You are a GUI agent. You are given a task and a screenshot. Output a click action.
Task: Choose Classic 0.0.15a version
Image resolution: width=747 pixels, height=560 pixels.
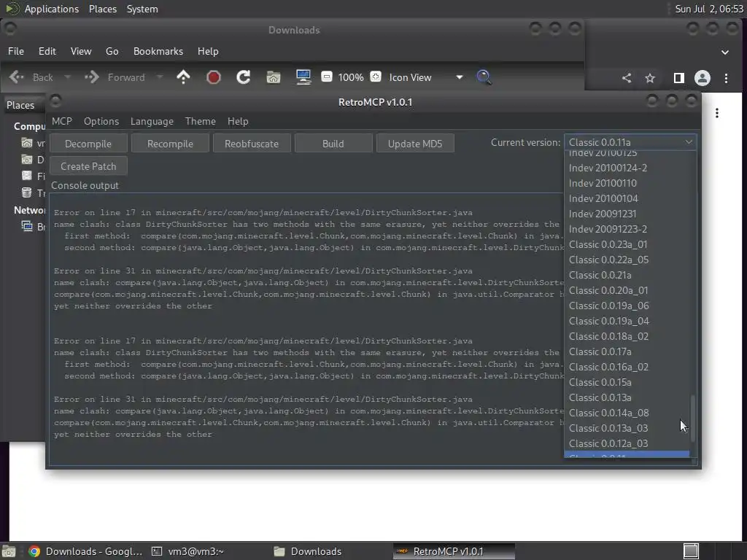coord(627,382)
